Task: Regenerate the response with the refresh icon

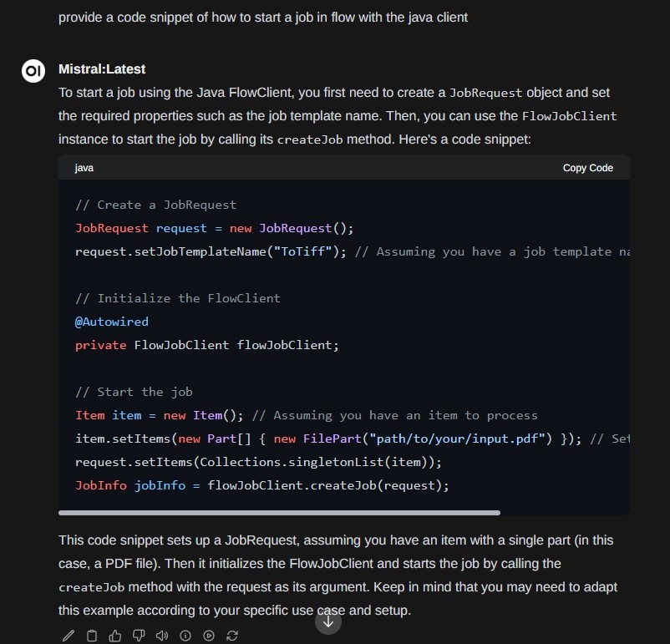Action: [231, 635]
